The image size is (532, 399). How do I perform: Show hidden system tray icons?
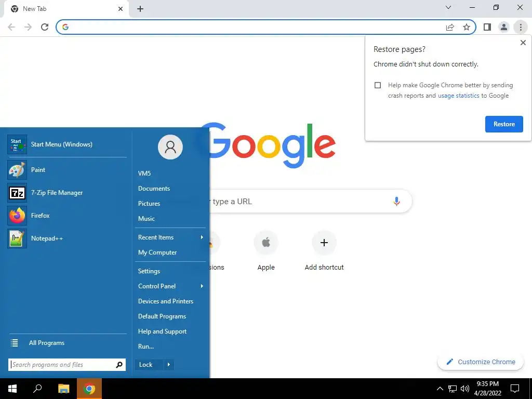point(440,389)
